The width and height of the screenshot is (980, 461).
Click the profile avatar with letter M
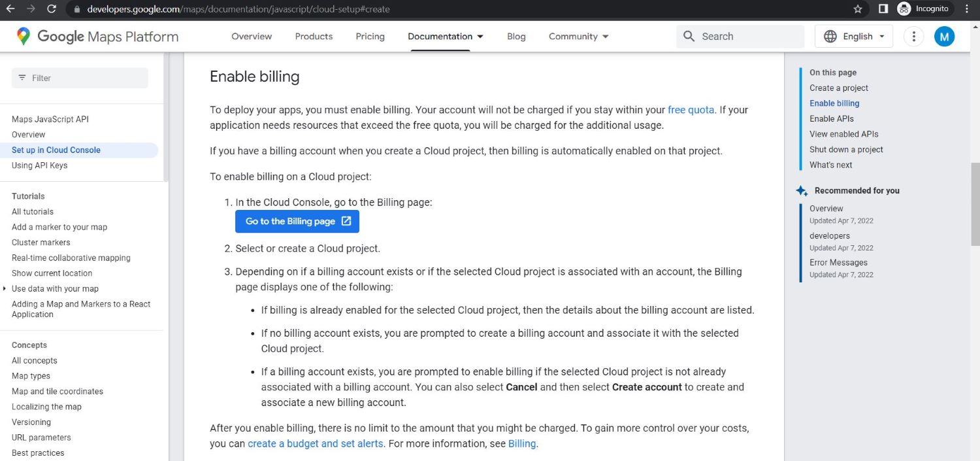(x=944, y=37)
